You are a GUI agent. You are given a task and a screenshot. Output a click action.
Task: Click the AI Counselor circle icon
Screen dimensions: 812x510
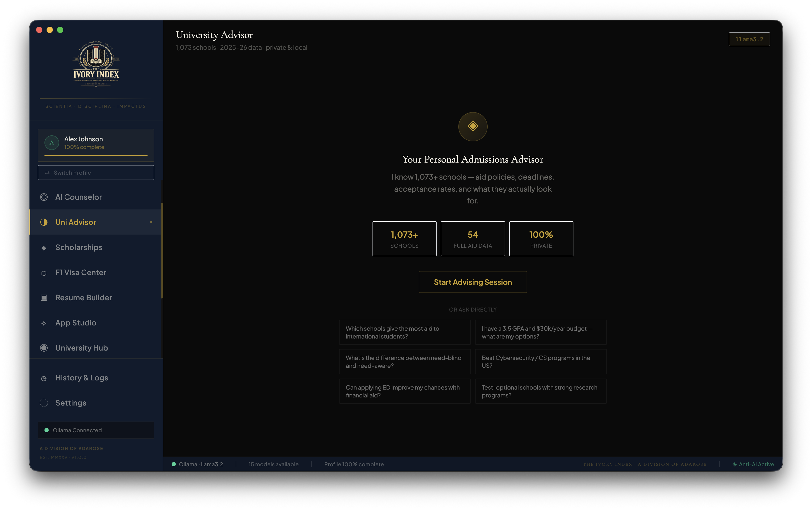pyautogui.click(x=44, y=197)
